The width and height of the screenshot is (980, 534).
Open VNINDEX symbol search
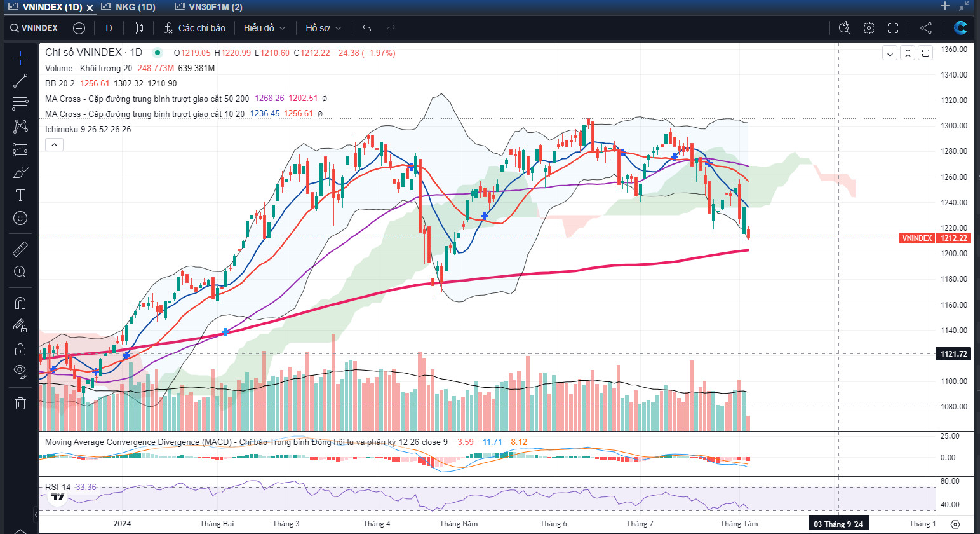34,28
